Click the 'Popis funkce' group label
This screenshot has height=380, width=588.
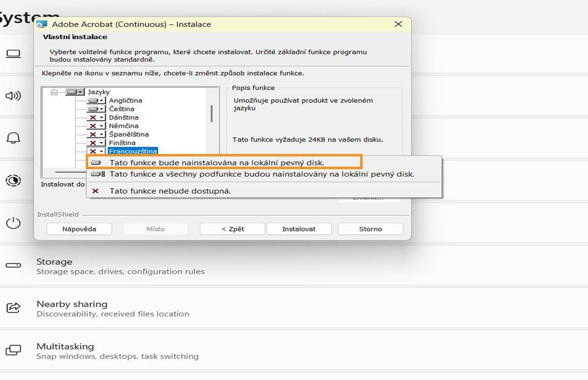pyautogui.click(x=253, y=88)
